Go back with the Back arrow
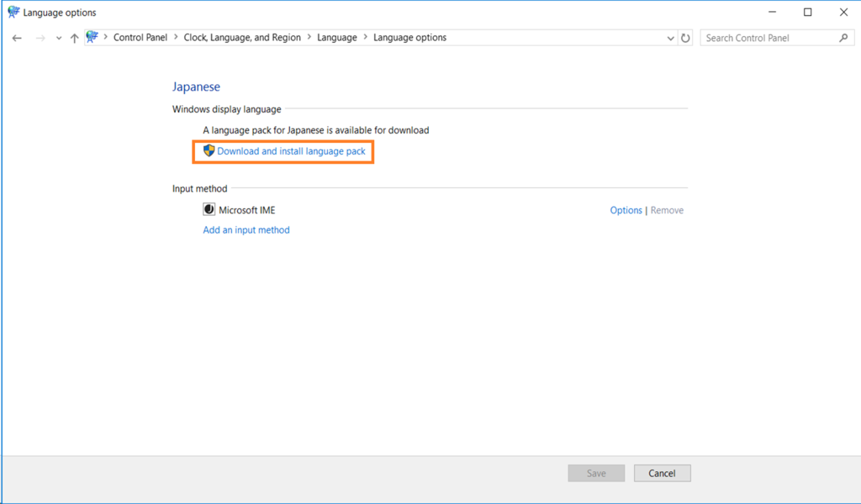The width and height of the screenshot is (861, 504). point(17,38)
